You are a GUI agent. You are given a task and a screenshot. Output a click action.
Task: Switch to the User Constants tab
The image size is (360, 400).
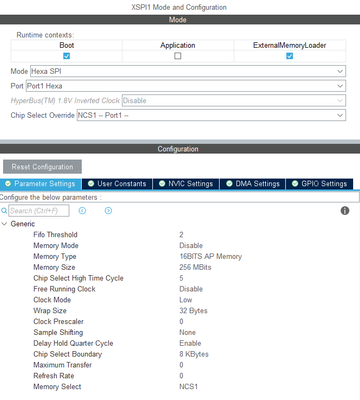point(117,184)
